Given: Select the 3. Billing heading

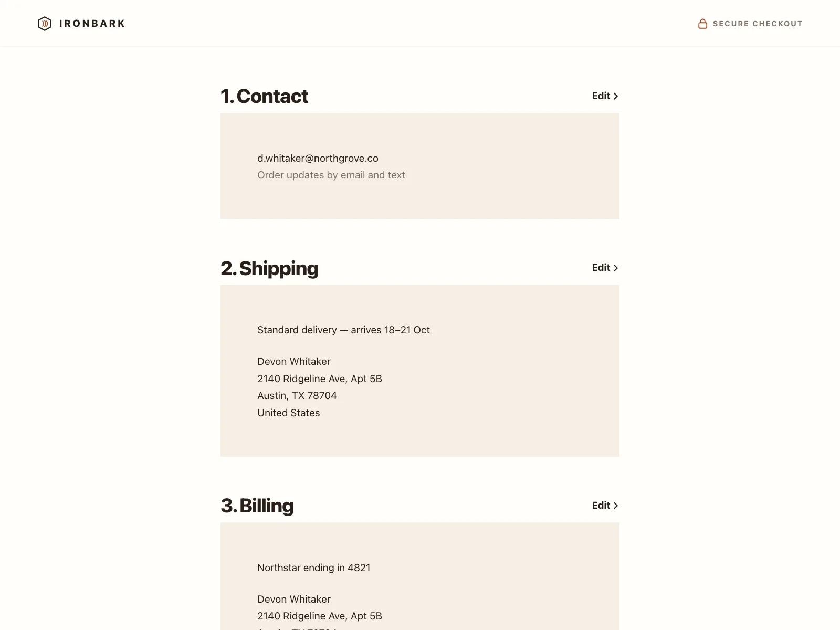Looking at the screenshot, I should coord(257,506).
